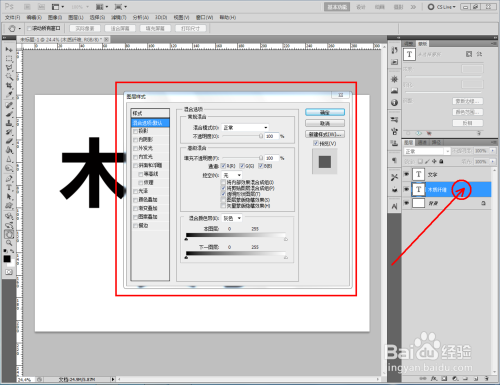Select the Path Selection tool
This screenshot has width=500, height=385.
(x=9, y=197)
